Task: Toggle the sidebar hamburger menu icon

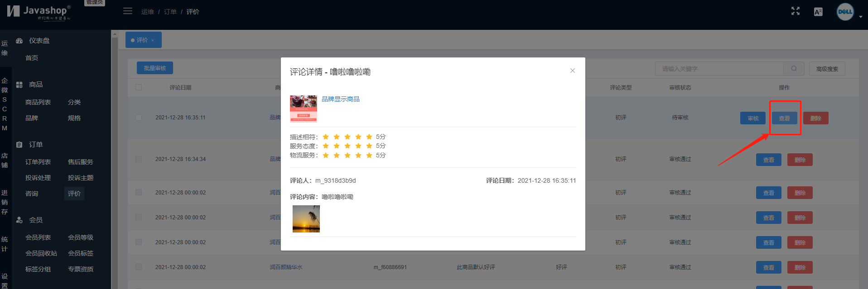Action: (x=128, y=11)
